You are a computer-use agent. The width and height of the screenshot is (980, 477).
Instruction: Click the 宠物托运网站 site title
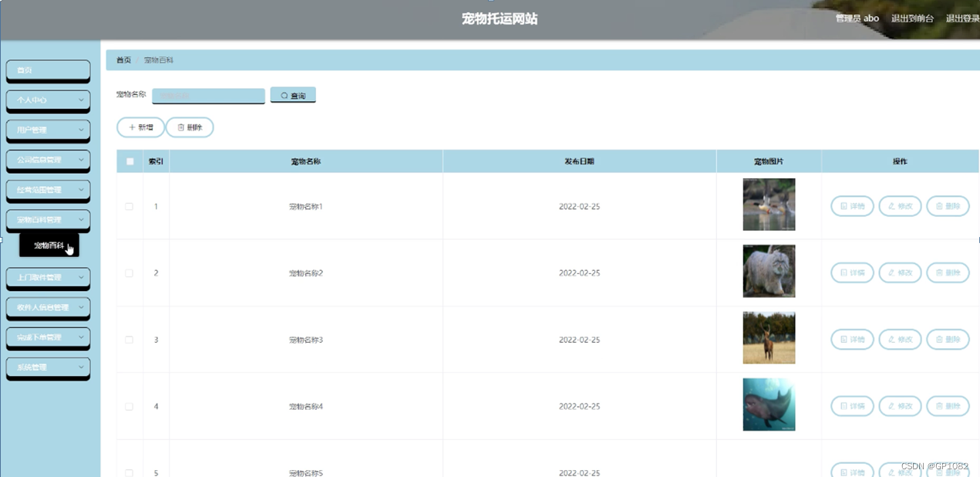[500, 19]
